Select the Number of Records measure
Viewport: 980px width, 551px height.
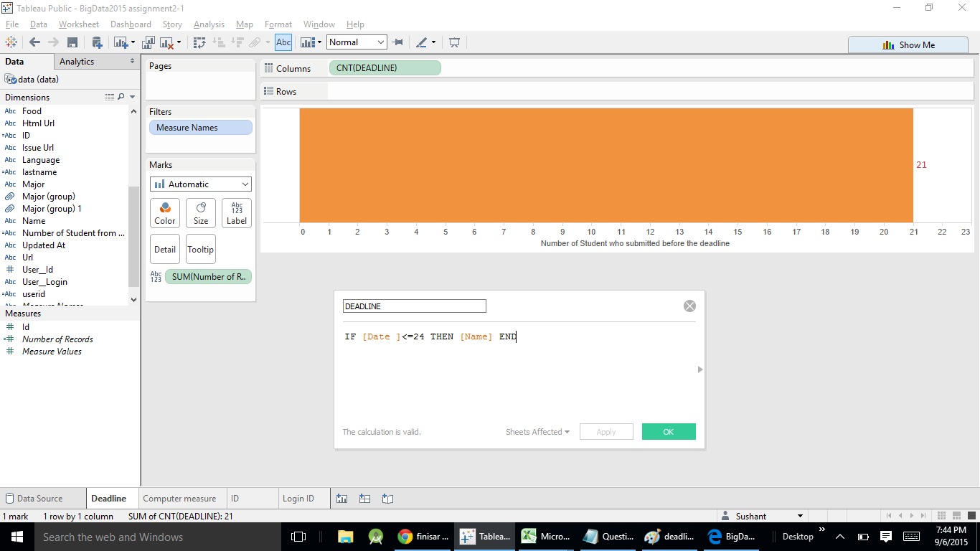(57, 339)
